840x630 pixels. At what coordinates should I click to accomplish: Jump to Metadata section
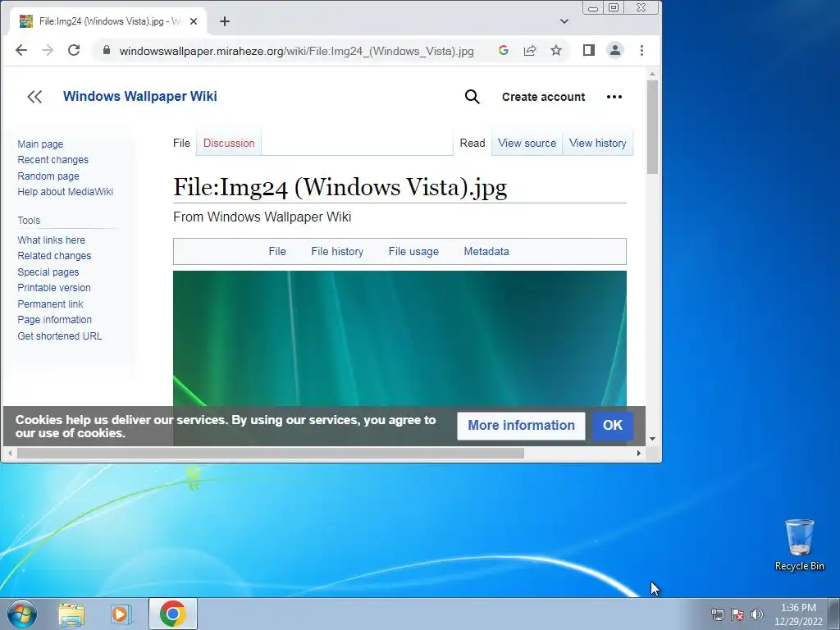[486, 251]
